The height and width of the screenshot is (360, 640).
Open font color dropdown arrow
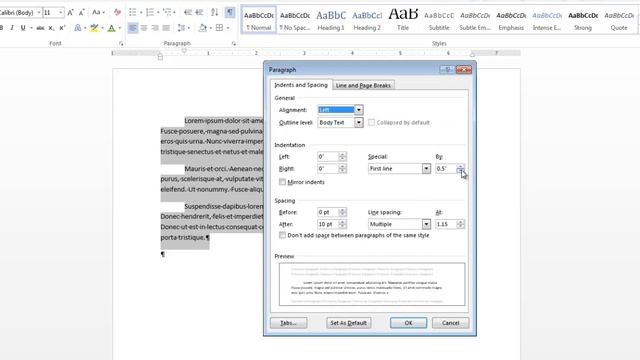(119, 28)
